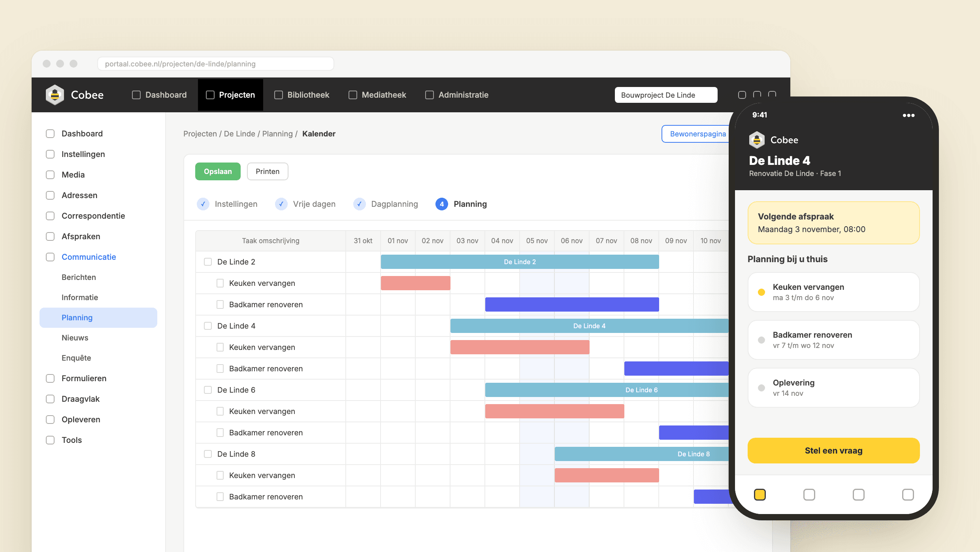Click the Media icon in sidebar
Screen dimensions: 980x552
click(x=50, y=175)
